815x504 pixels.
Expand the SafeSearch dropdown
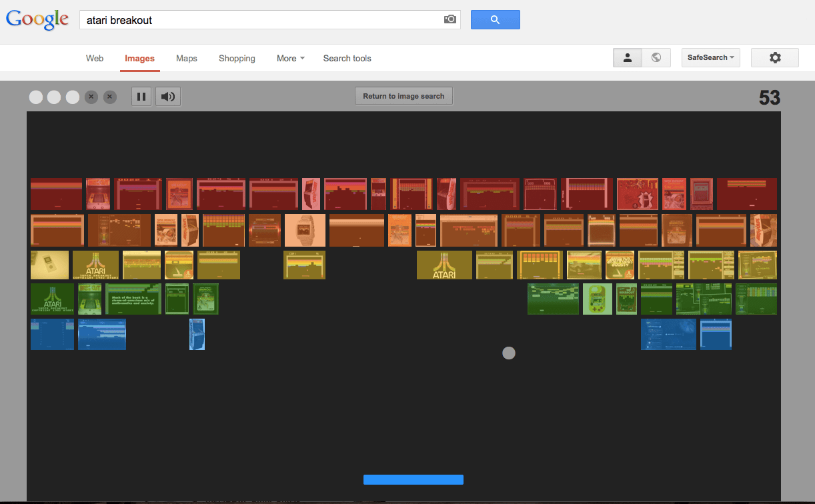point(710,58)
